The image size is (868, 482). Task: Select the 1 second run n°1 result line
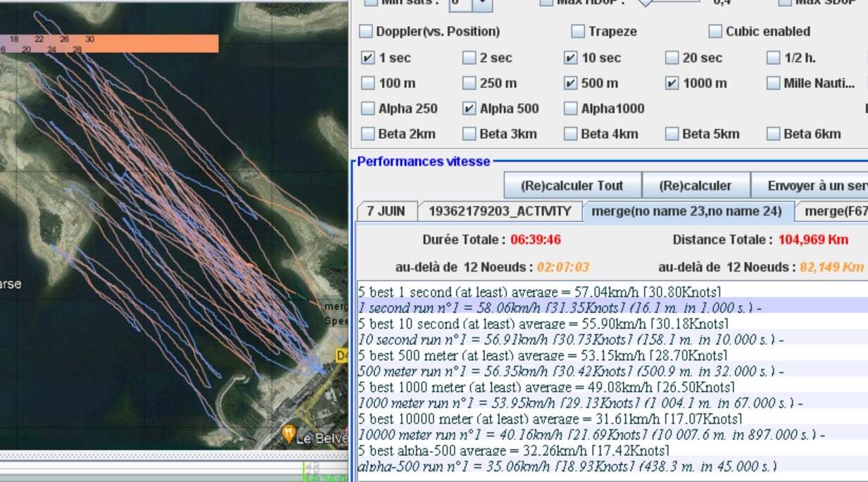[x=612, y=307]
